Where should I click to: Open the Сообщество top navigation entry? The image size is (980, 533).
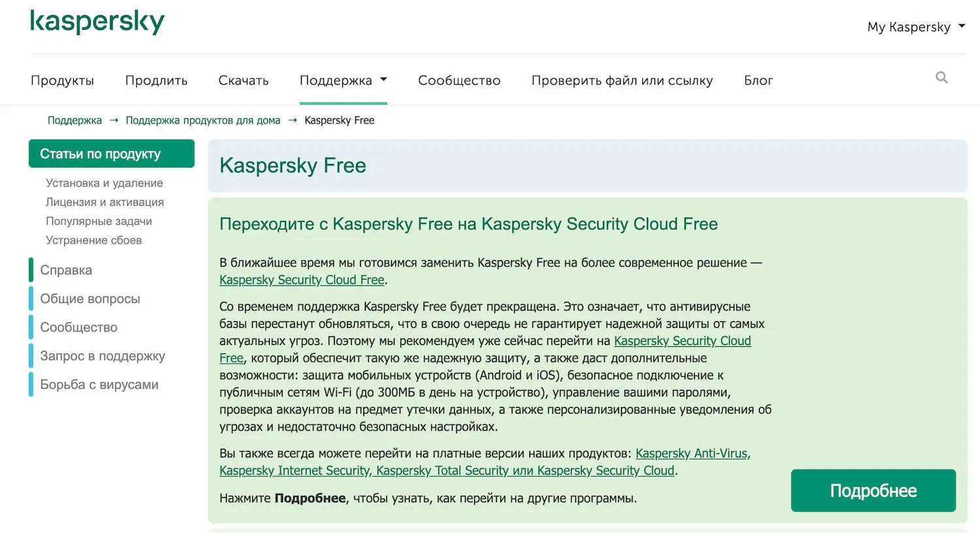coord(459,80)
